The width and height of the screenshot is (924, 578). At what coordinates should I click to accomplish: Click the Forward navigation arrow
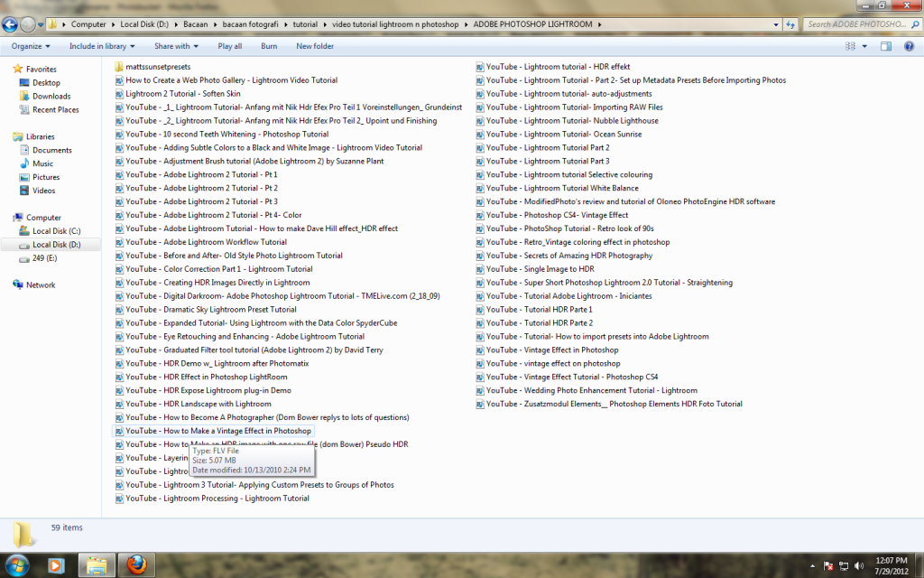point(28,24)
